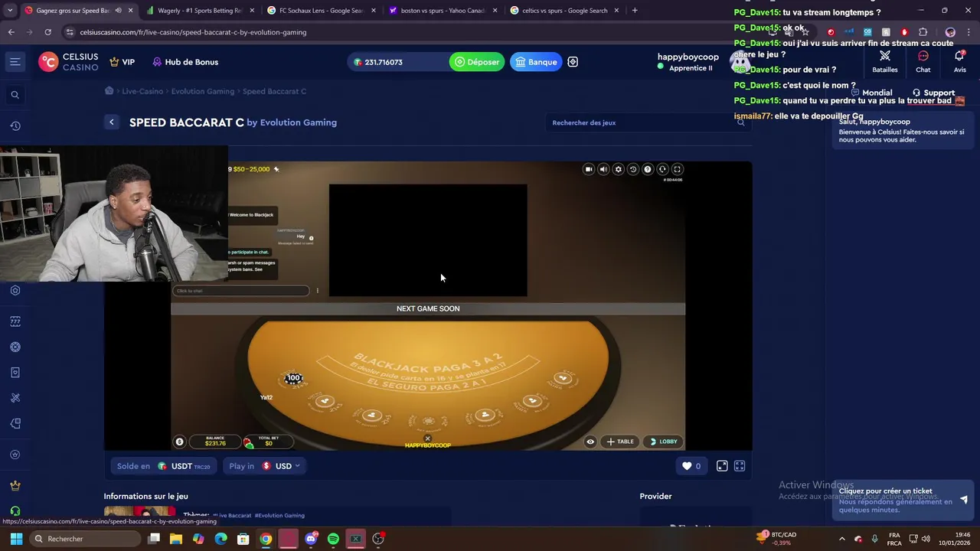The image size is (980, 551).
Task: Switch to the Support tab
Action: pyautogui.click(x=933, y=93)
